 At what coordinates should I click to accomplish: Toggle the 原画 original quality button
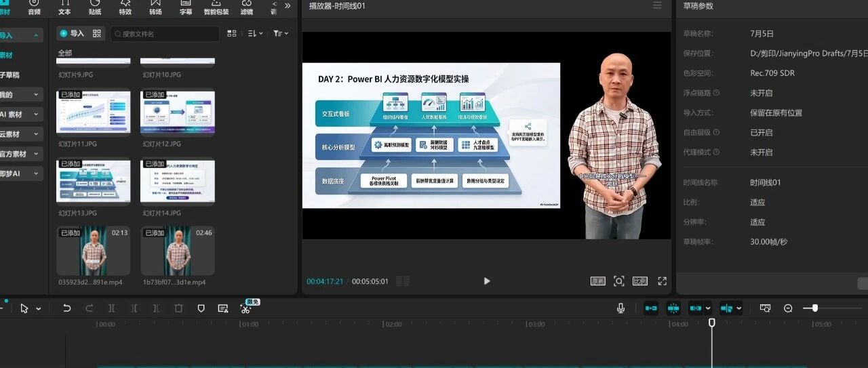click(x=597, y=281)
